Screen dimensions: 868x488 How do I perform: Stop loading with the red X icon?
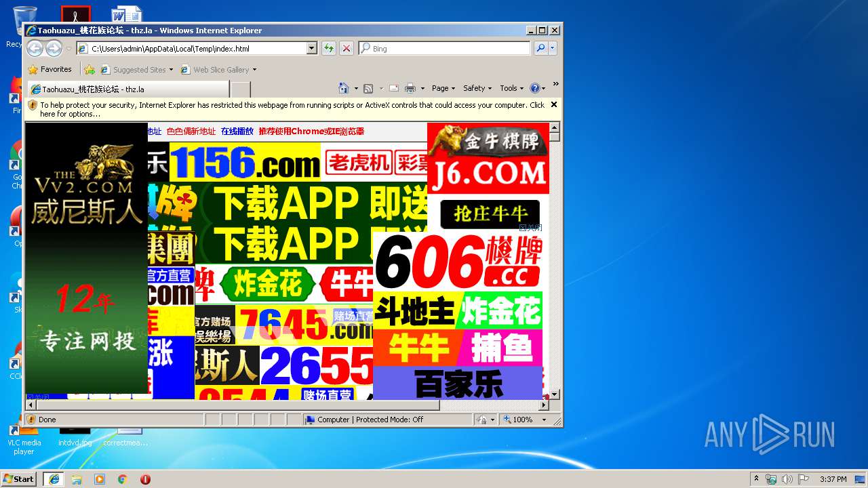(x=346, y=48)
